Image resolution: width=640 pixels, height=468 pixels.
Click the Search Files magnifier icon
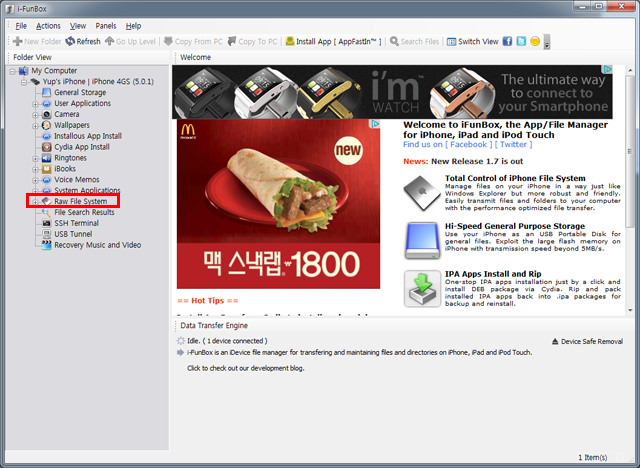[x=394, y=41]
